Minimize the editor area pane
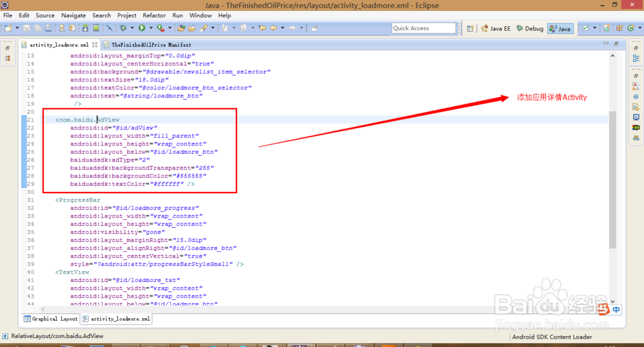Viewport: 644px width, 347px height. pyautogui.click(x=605, y=43)
